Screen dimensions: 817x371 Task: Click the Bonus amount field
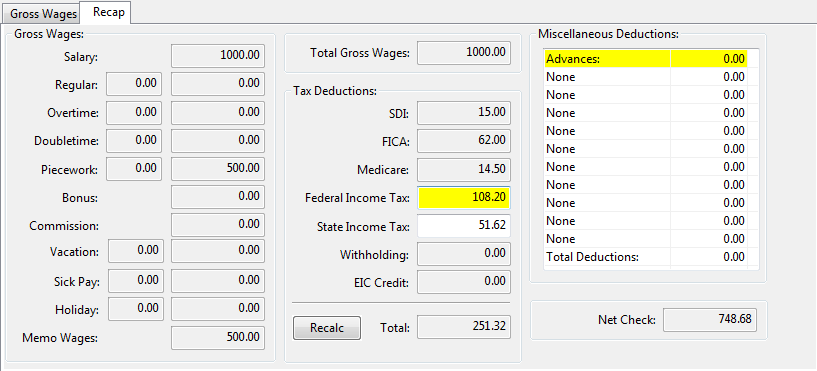point(218,197)
